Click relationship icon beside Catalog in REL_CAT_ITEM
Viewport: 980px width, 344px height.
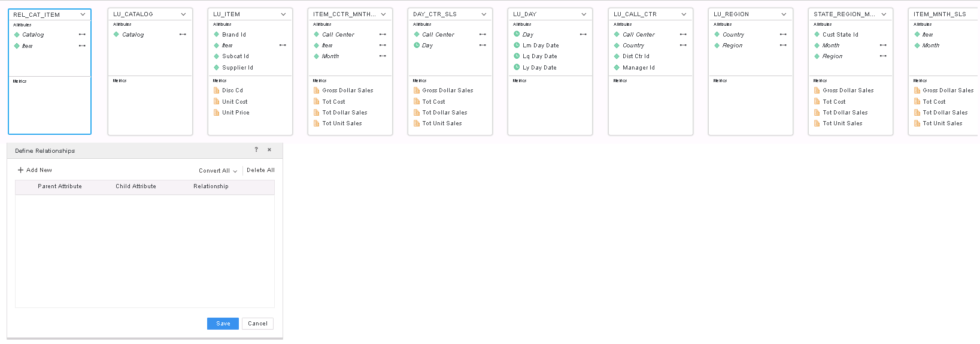click(82, 35)
